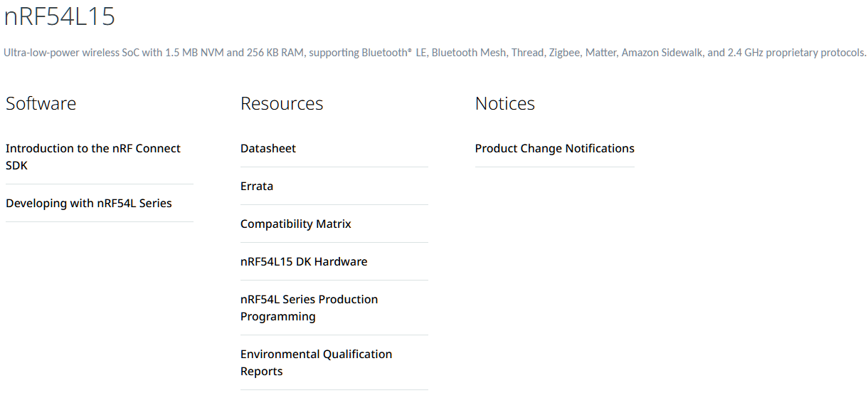
Task: Click the Software section heading
Action: [41, 103]
